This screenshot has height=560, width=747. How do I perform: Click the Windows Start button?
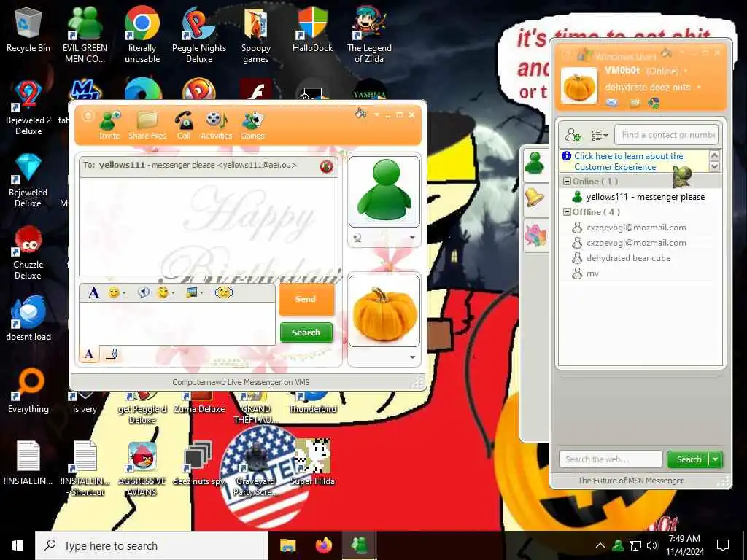click(18, 545)
